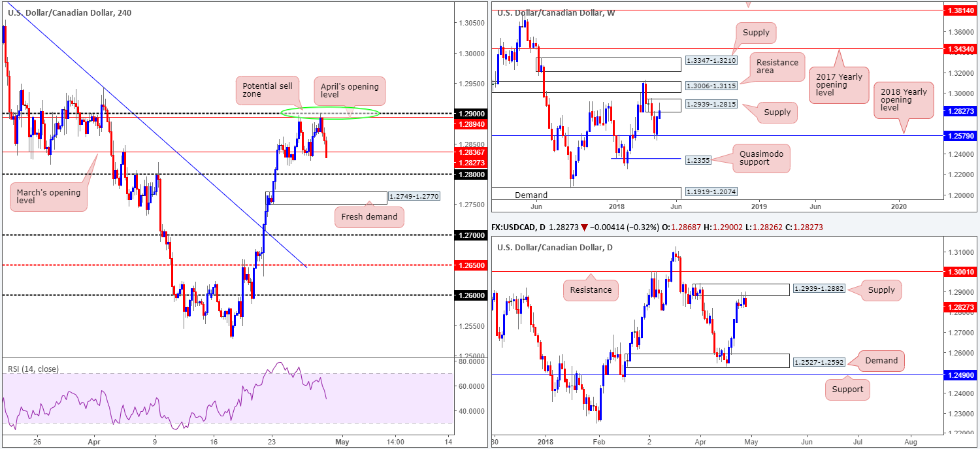Select the 'Resistance' callout on daily chart
This screenshot has height=449, width=980.
(591, 289)
